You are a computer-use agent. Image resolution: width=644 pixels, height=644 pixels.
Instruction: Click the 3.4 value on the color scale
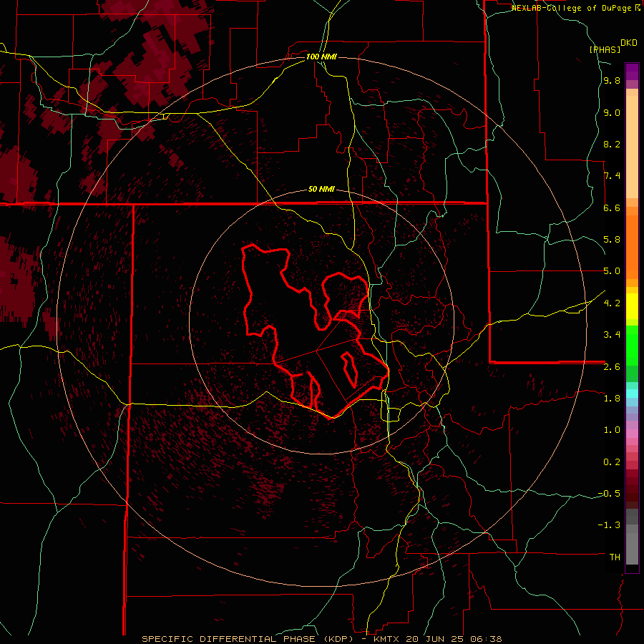coord(612,335)
